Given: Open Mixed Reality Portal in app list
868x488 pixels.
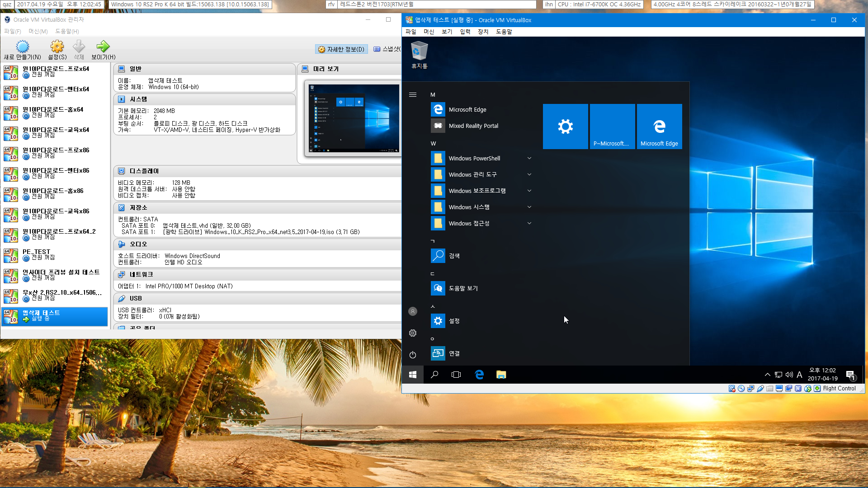Looking at the screenshot, I should click(x=481, y=126).
